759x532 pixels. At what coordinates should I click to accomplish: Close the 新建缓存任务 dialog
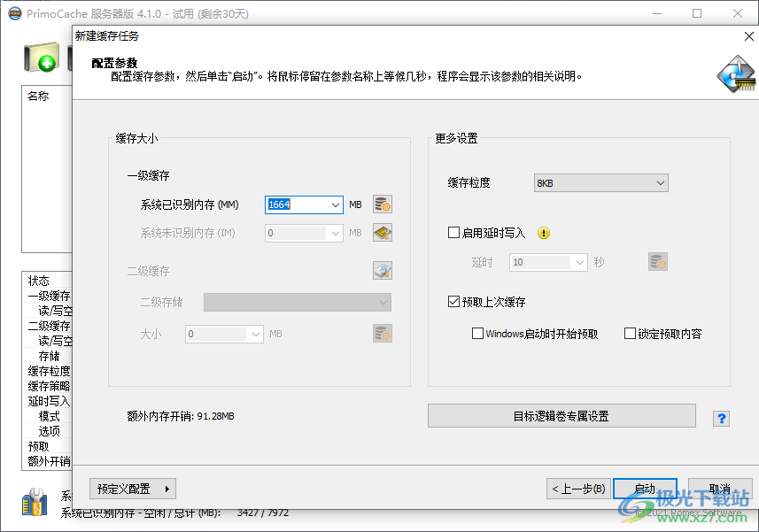(749, 36)
